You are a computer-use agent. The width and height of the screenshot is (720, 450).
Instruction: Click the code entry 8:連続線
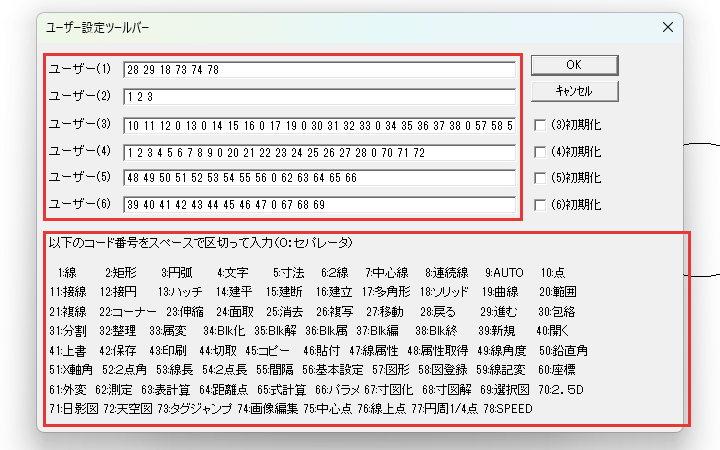447,273
